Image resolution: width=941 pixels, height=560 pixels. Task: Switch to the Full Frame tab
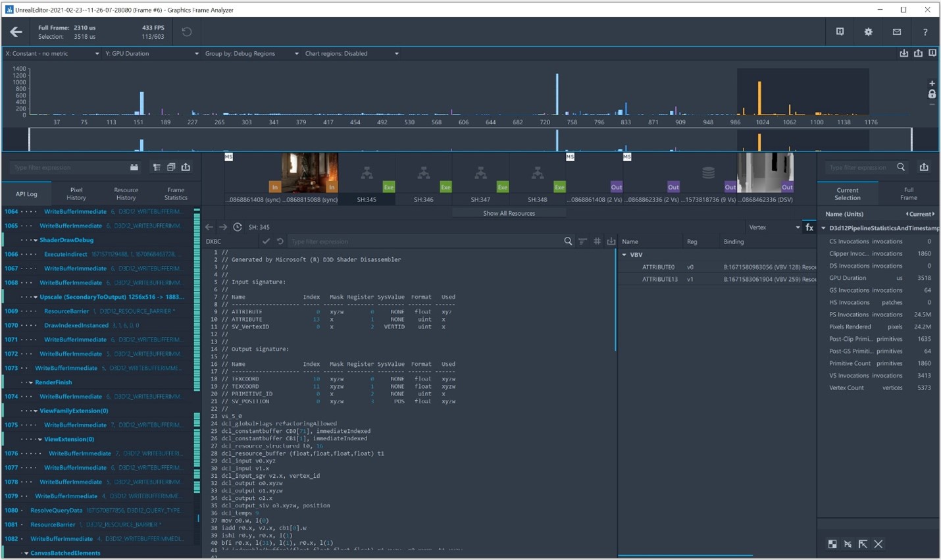click(x=908, y=193)
